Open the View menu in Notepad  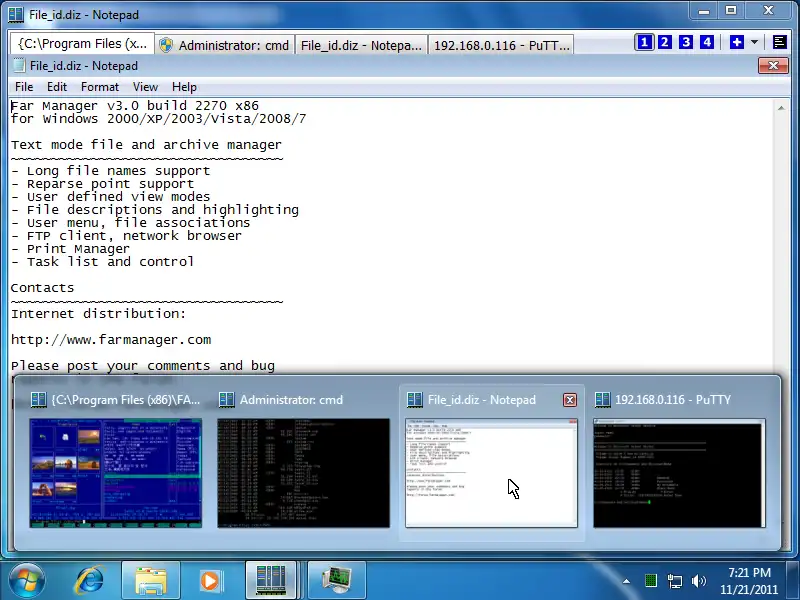pos(145,87)
